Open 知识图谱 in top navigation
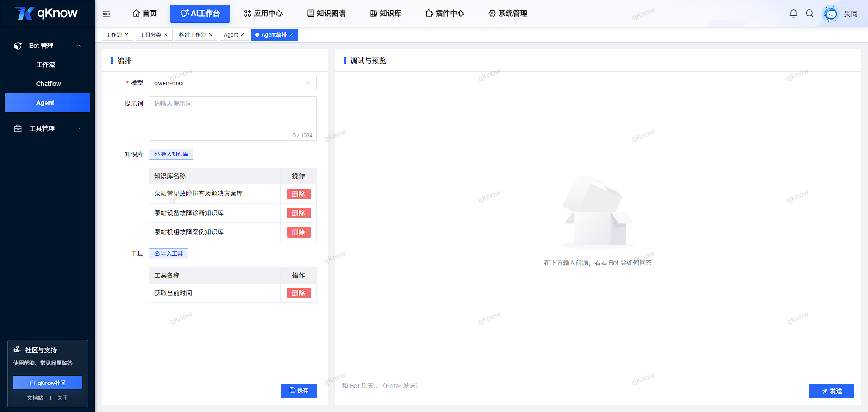Screen dimensions: 868x412 point(326,14)
